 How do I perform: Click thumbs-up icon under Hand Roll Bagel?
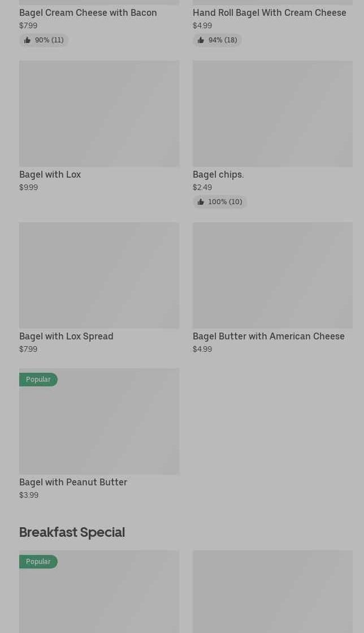[201, 40]
